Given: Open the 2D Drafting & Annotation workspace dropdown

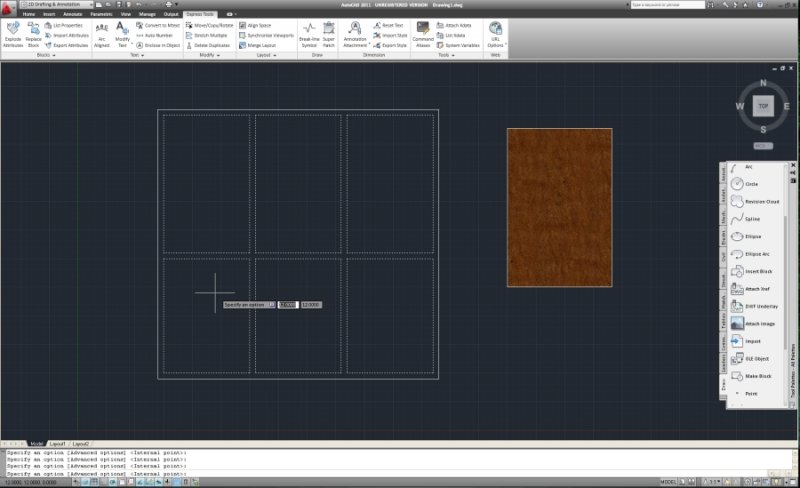Looking at the screenshot, I should (x=56, y=5).
